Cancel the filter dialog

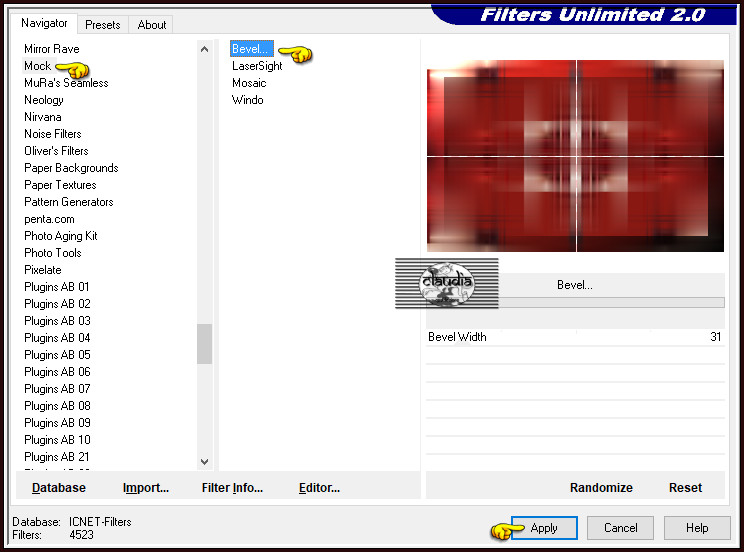click(620, 528)
